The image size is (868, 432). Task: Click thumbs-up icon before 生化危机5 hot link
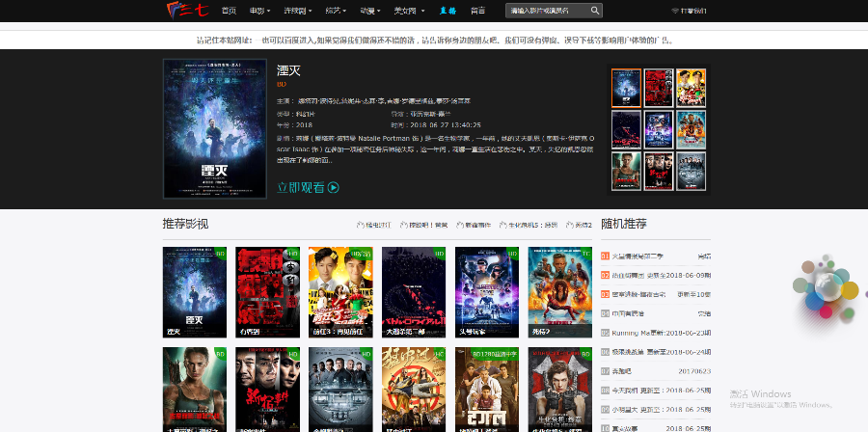(x=503, y=225)
